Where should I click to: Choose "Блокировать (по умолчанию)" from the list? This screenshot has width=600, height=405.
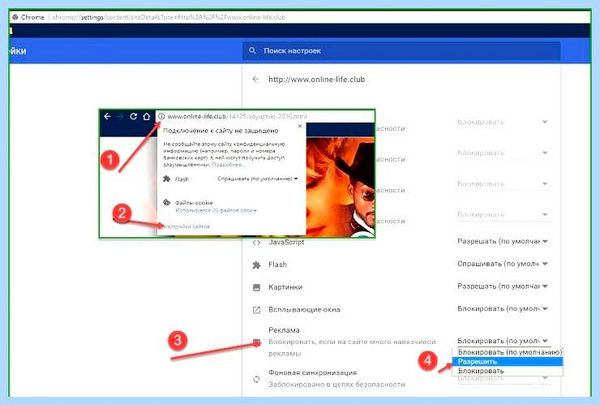508,352
